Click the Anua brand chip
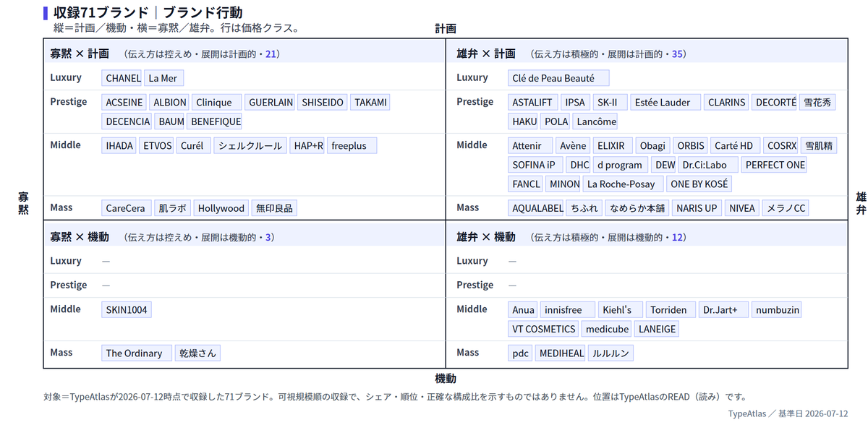The height and width of the screenshot is (425, 868). 523,310
